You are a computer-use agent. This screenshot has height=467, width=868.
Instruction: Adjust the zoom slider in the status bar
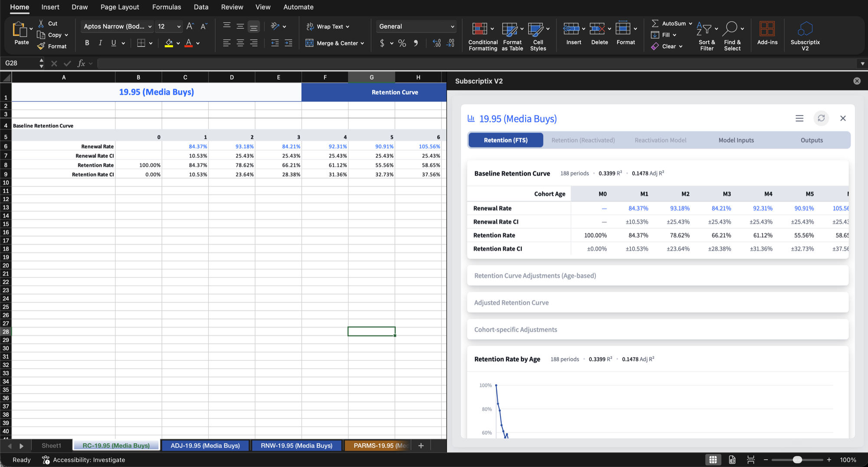pos(797,460)
